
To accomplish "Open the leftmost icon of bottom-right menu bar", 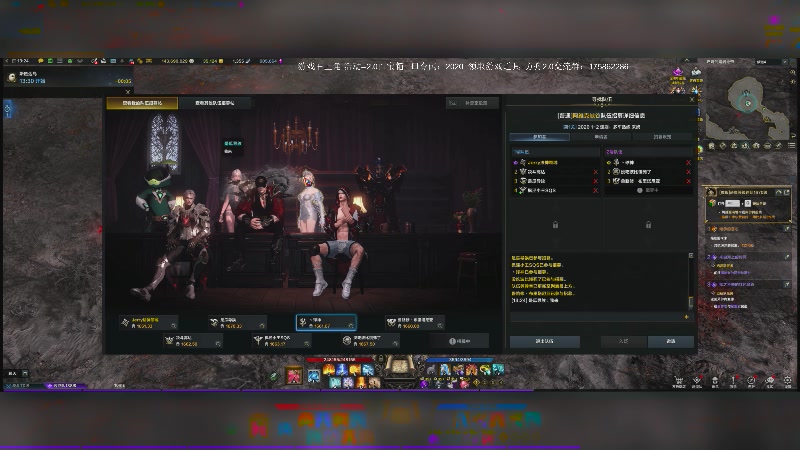I will click(x=679, y=381).
